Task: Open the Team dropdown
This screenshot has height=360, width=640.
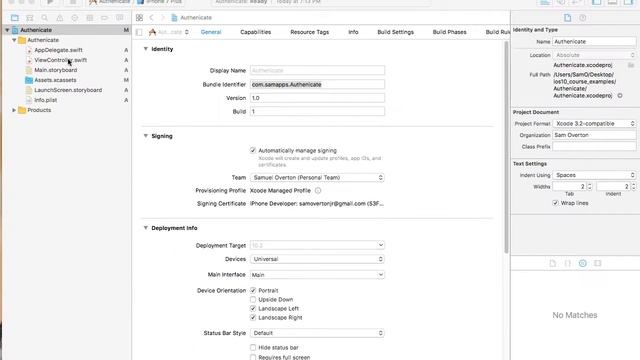Action: (317, 178)
